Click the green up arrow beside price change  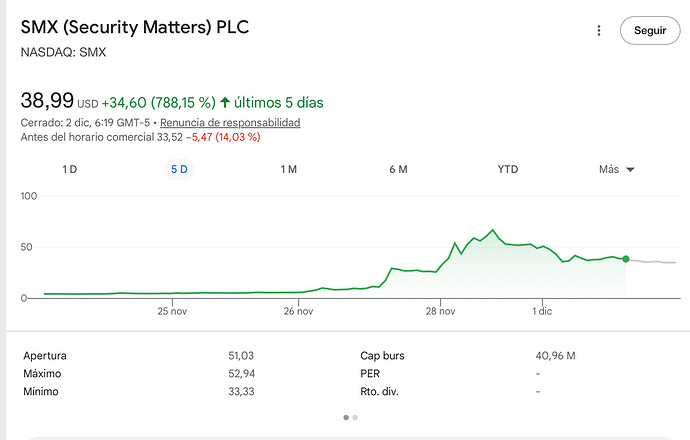[x=225, y=102]
